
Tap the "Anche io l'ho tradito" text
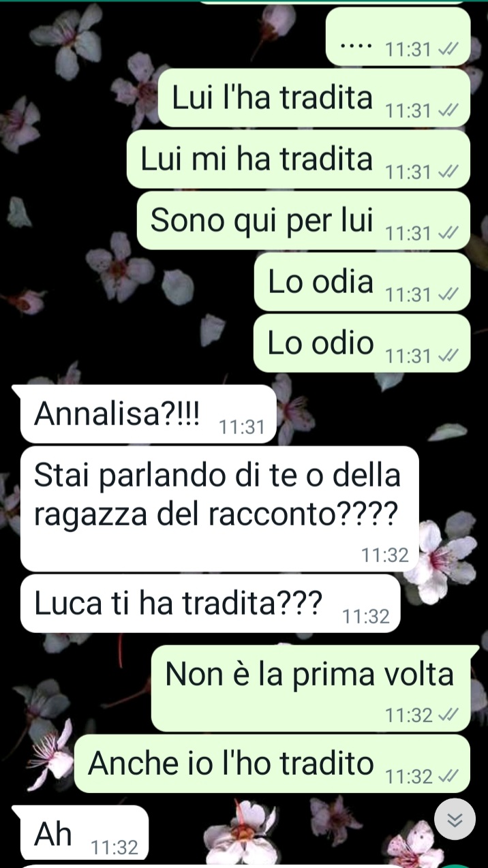click(x=231, y=763)
